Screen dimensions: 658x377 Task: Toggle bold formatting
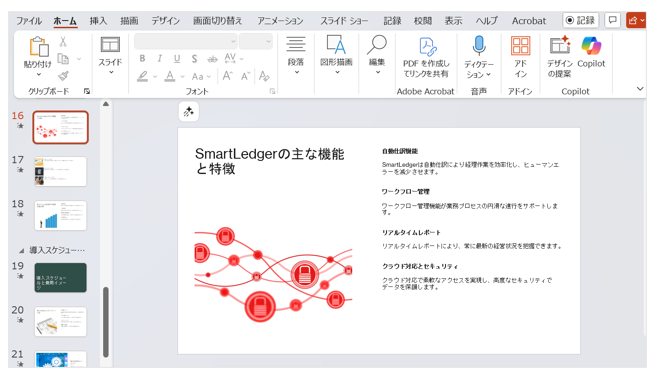point(142,59)
